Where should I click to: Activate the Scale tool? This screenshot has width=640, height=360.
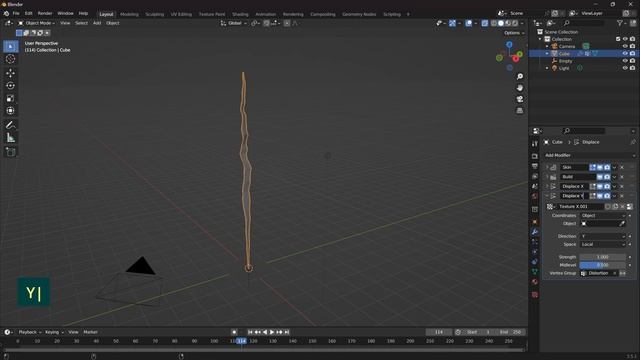11,98
